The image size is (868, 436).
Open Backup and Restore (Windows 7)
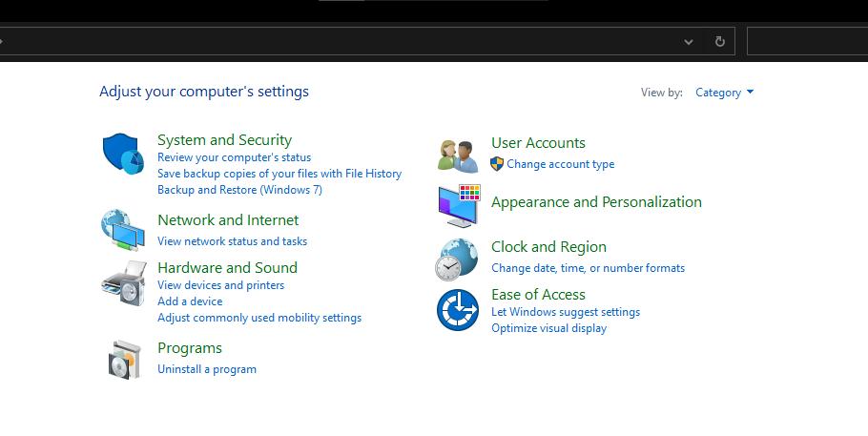(239, 190)
